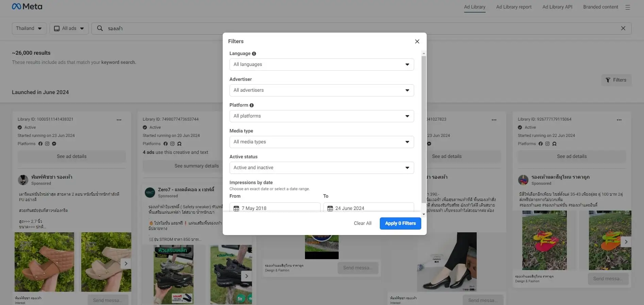Open the red flip-flop thumbnail

coord(544,240)
